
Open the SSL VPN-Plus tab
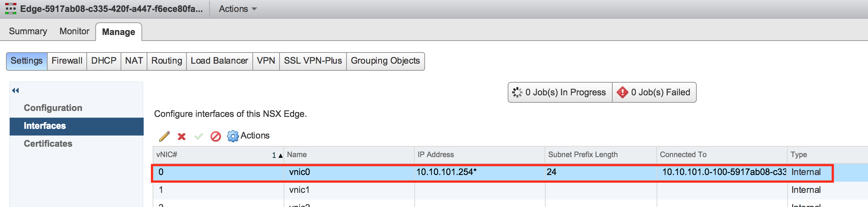pos(313,61)
